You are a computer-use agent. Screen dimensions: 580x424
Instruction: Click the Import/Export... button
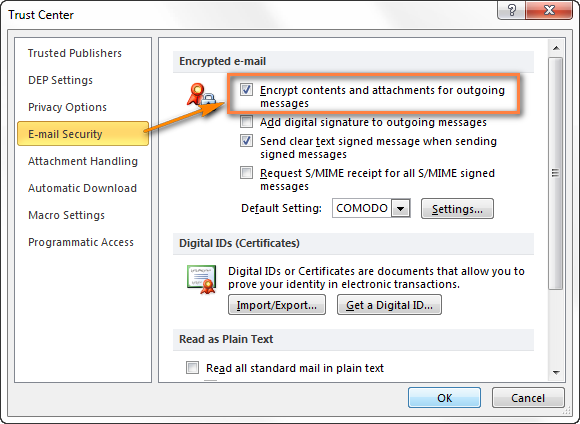click(x=277, y=305)
